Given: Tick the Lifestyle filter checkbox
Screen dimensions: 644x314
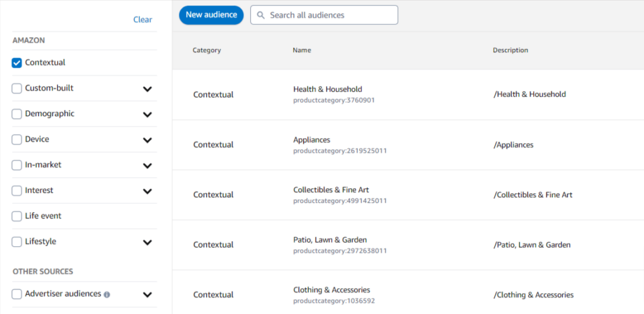Looking at the screenshot, I should point(17,242).
